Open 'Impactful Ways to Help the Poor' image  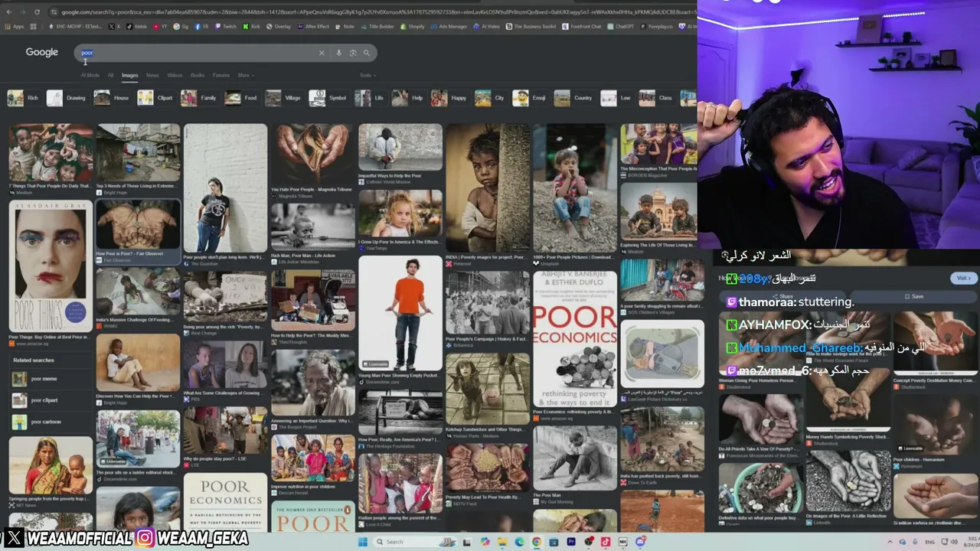(x=400, y=148)
